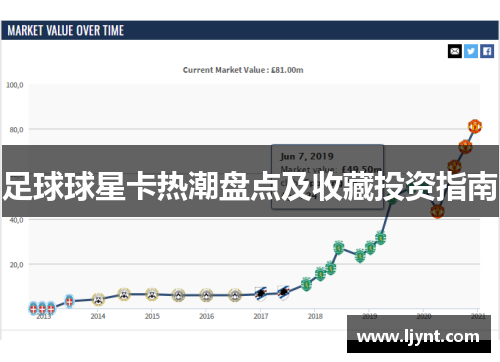Click the Market Value Over Time header
Viewport: 500px width, 362px height.
pos(66,30)
